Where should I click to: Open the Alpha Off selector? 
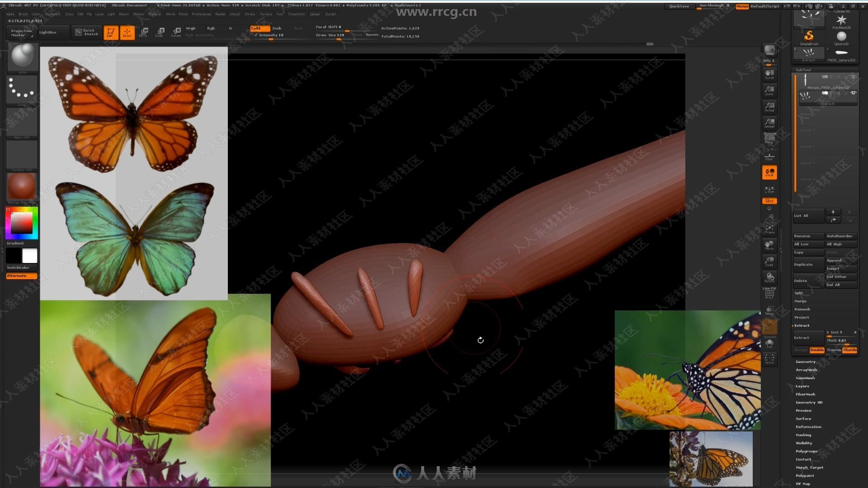(22, 123)
